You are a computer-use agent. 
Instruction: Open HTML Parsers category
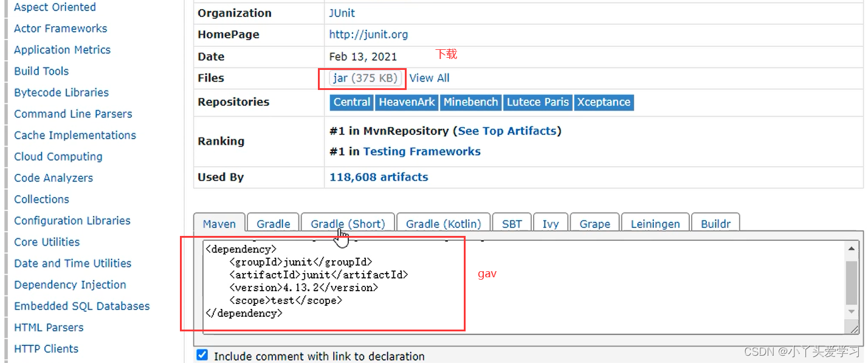point(49,327)
